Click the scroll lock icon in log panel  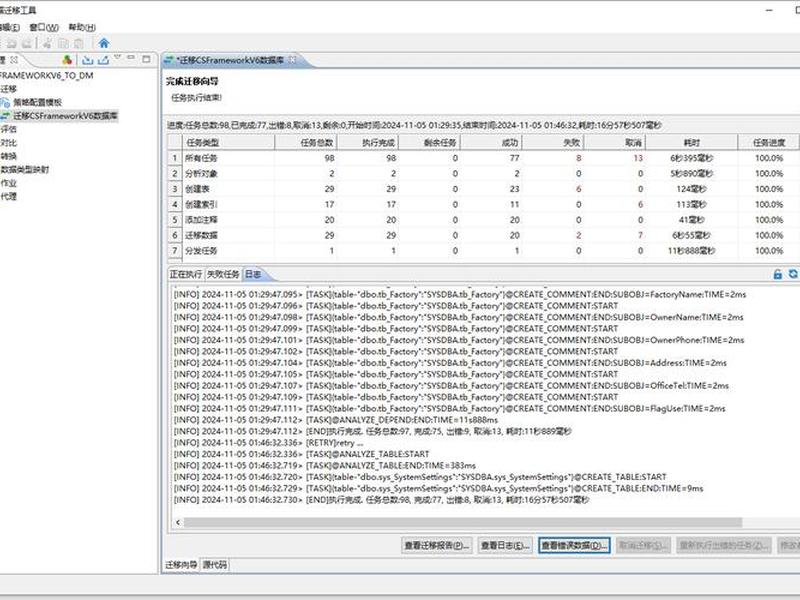tap(778, 274)
